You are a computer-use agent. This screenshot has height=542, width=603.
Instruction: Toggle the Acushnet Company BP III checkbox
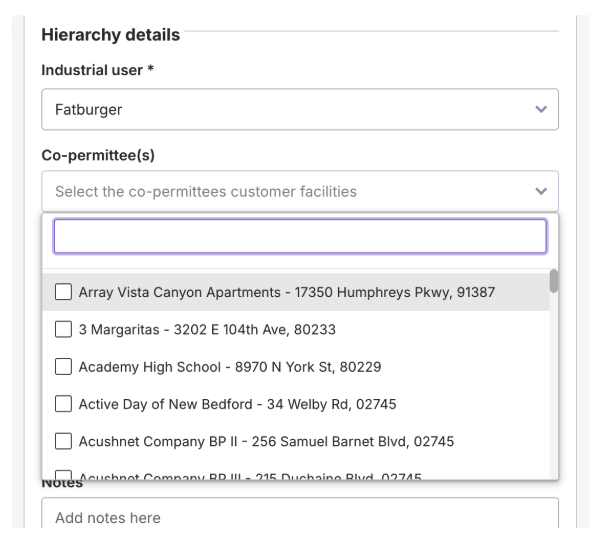point(63,474)
